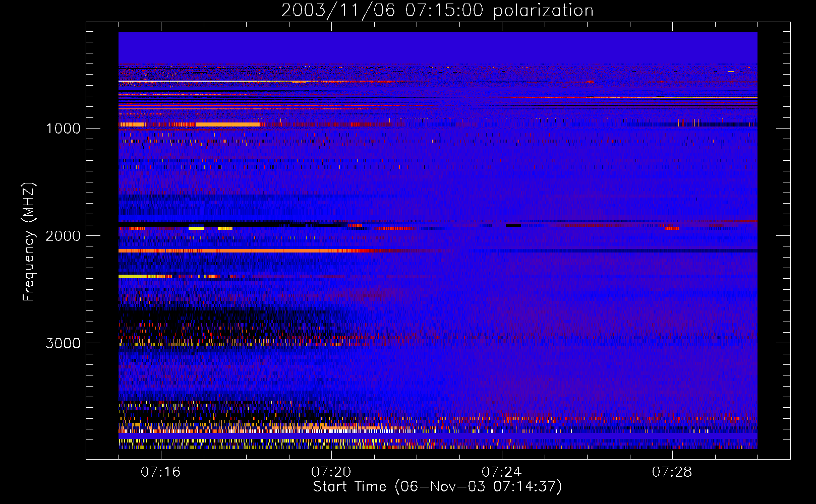Click the 07:20 time tick label
This screenshot has height=504, width=816.
331,472
